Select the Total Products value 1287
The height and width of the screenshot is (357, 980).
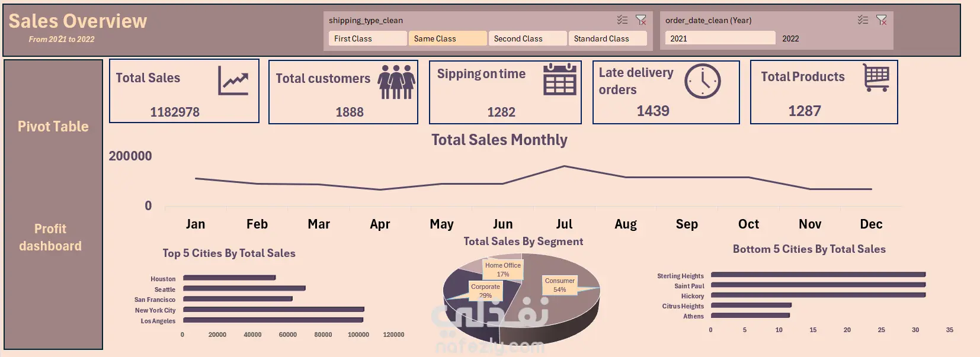[805, 111]
